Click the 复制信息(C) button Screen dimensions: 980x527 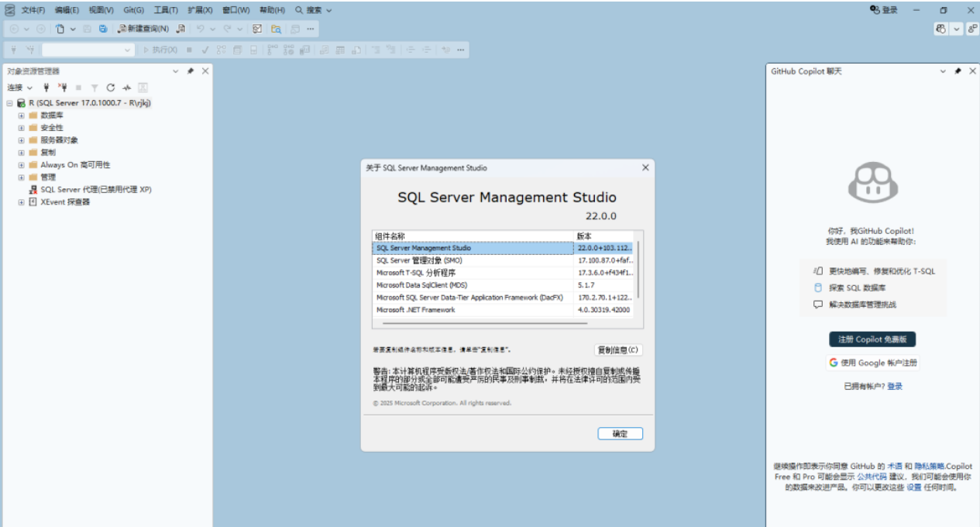pyautogui.click(x=618, y=350)
